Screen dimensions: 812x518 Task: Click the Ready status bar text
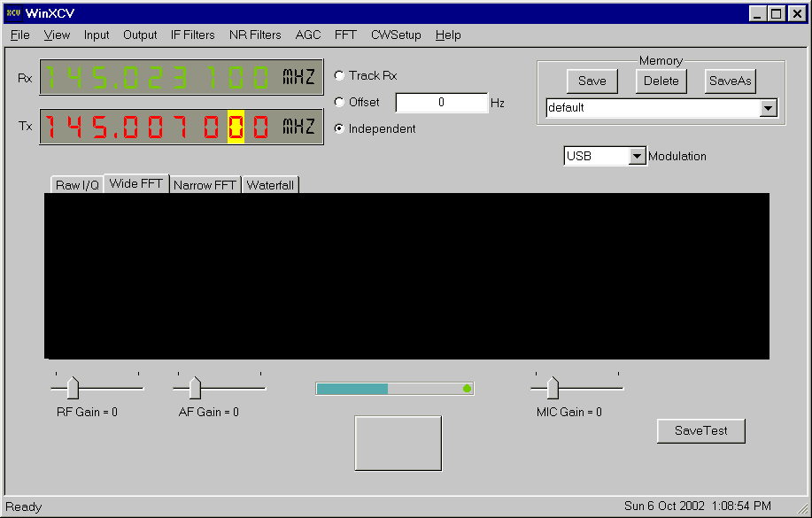pos(23,506)
